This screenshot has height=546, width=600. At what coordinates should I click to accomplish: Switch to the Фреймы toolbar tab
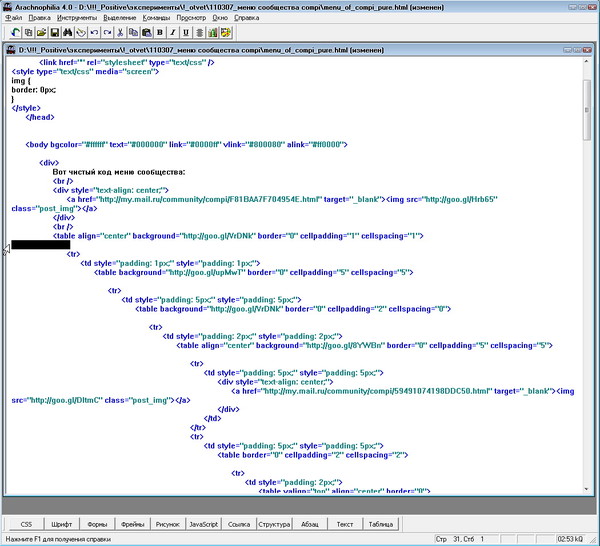point(133,524)
